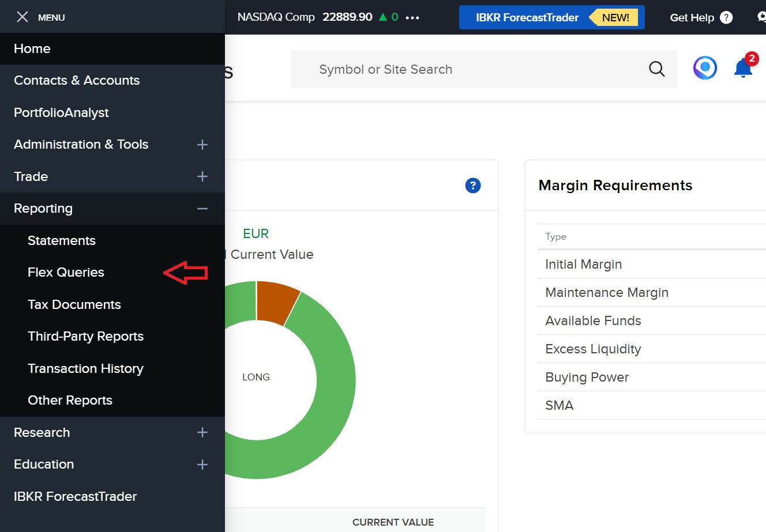
Task: Expand the Administration & Tools section
Action: (x=202, y=145)
